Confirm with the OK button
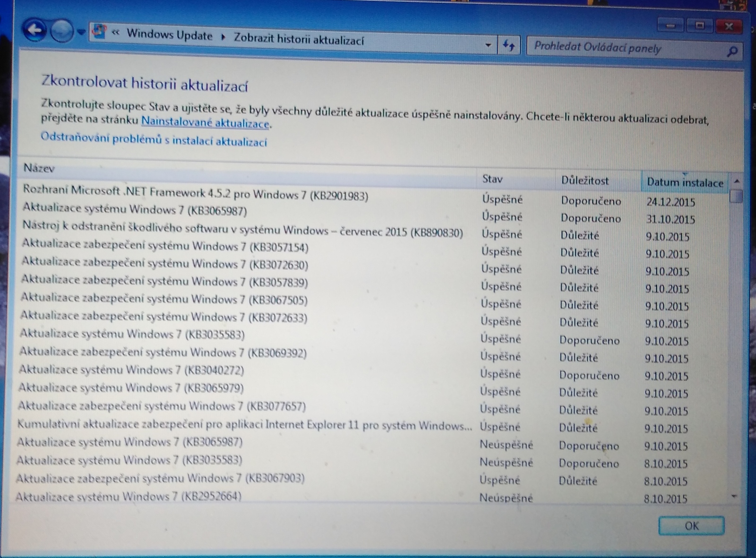This screenshot has width=756, height=558. pyautogui.click(x=691, y=526)
